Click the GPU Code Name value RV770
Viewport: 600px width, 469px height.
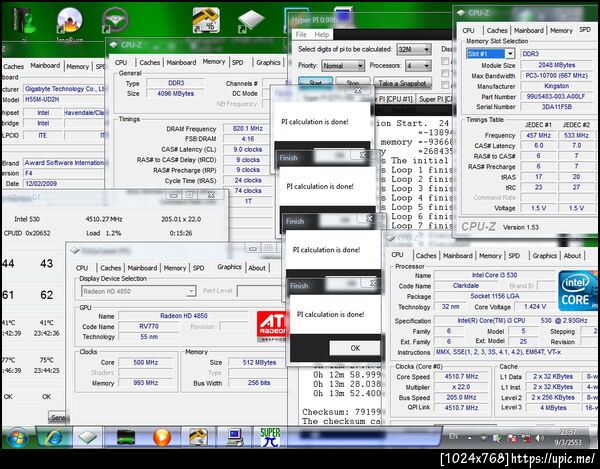pos(148,326)
